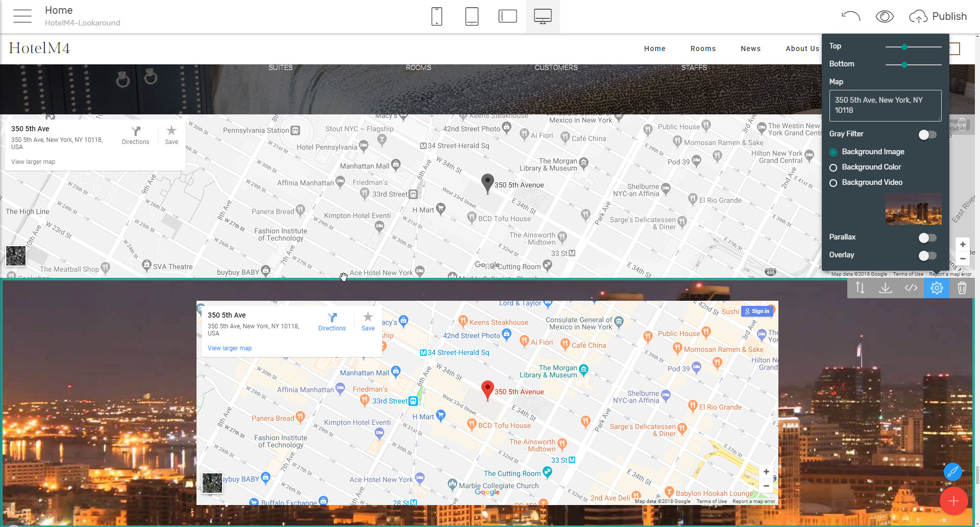Select Background Video radio option
Viewport: 980px width, 527px height.
click(866, 183)
